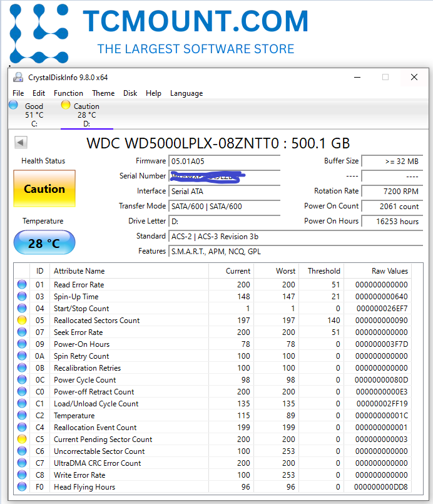The height and width of the screenshot is (504, 433).
Task: Open the Theme menu
Action: pyautogui.click(x=103, y=93)
